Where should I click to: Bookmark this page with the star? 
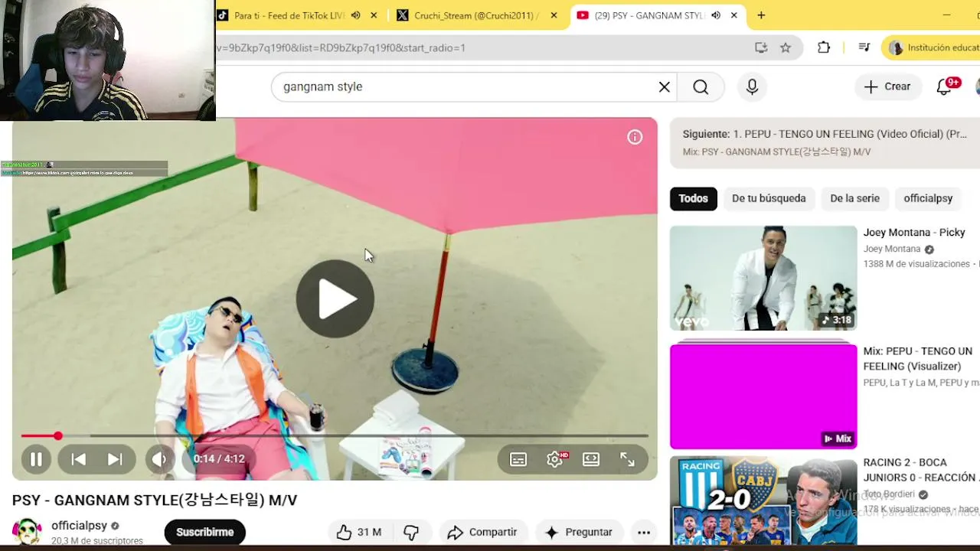[x=786, y=47]
